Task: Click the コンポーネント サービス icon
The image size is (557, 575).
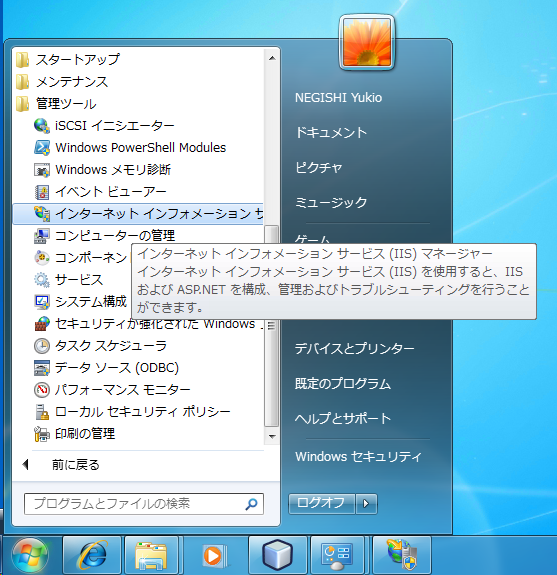Action: 42,258
